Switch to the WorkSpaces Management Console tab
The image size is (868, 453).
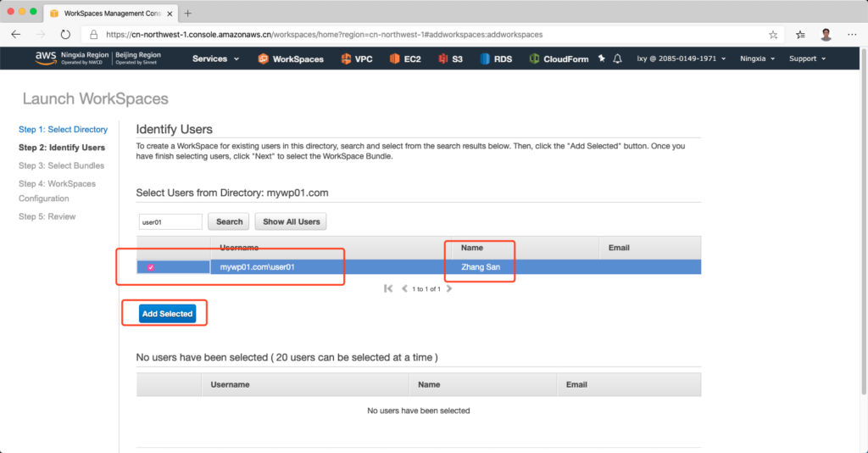click(110, 14)
